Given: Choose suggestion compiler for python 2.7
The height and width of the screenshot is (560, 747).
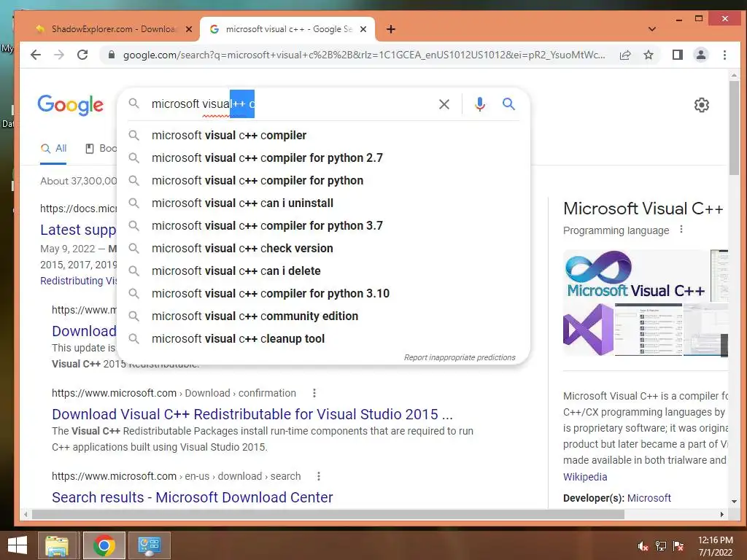Looking at the screenshot, I should [323, 157].
